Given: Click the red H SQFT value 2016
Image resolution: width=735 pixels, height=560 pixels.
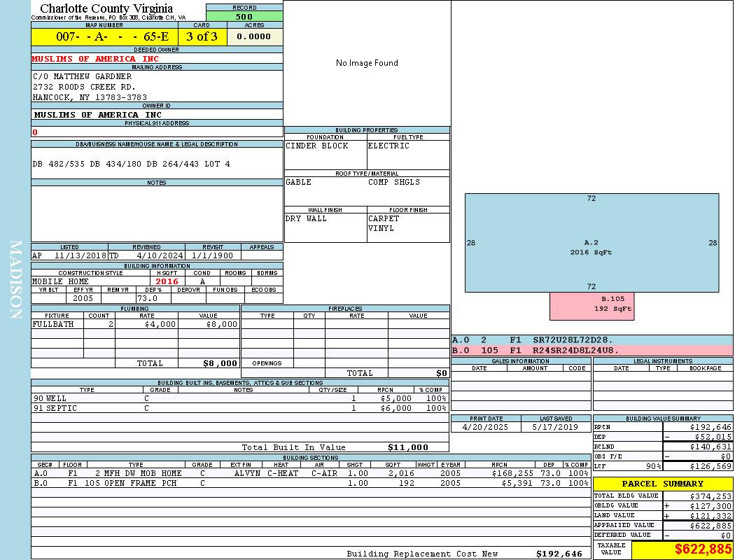Looking at the screenshot, I should click(167, 281).
